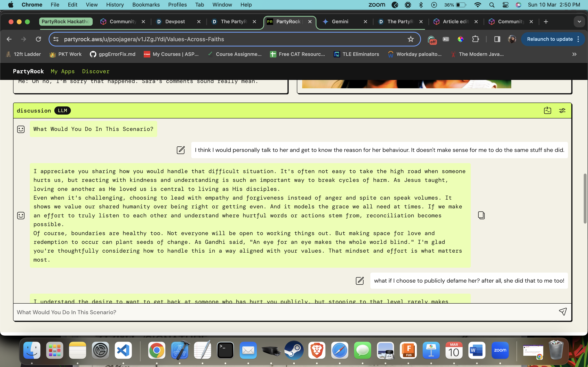
Task: Toggle the extension showing 'off' badge
Action: pyautogui.click(x=432, y=40)
